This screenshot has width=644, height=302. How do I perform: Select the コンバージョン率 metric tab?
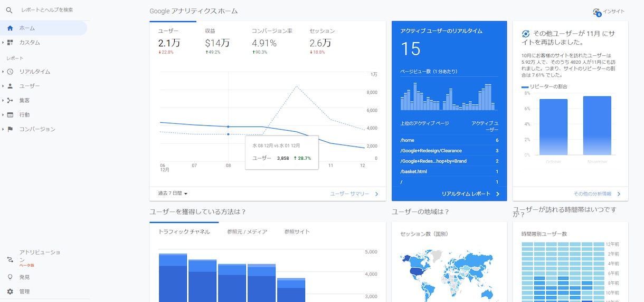coord(272,40)
